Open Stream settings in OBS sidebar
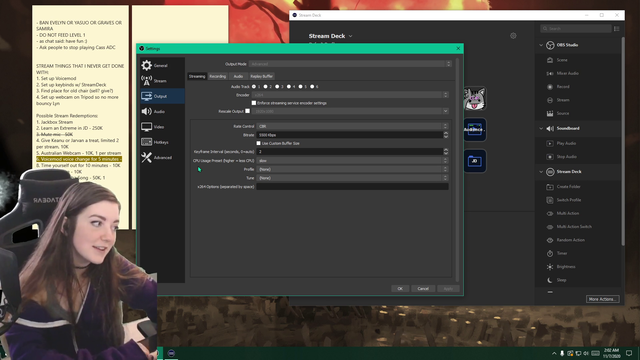This screenshot has height=360, width=640. click(x=162, y=81)
